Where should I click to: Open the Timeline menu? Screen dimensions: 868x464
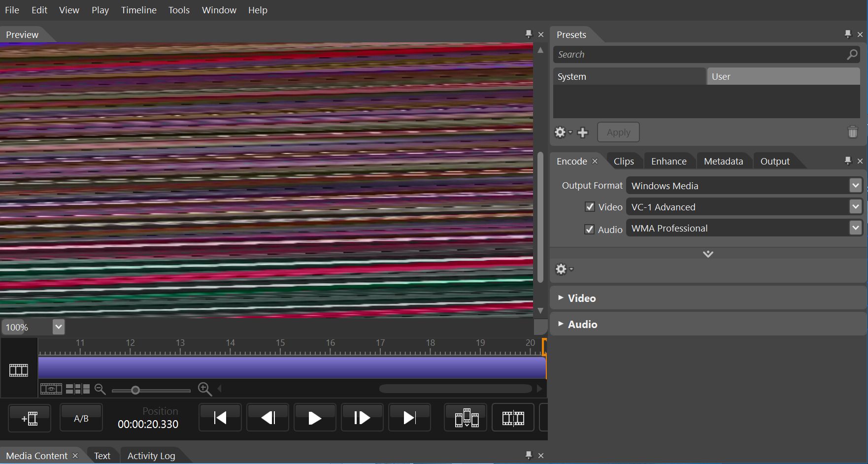(x=139, y=10)
